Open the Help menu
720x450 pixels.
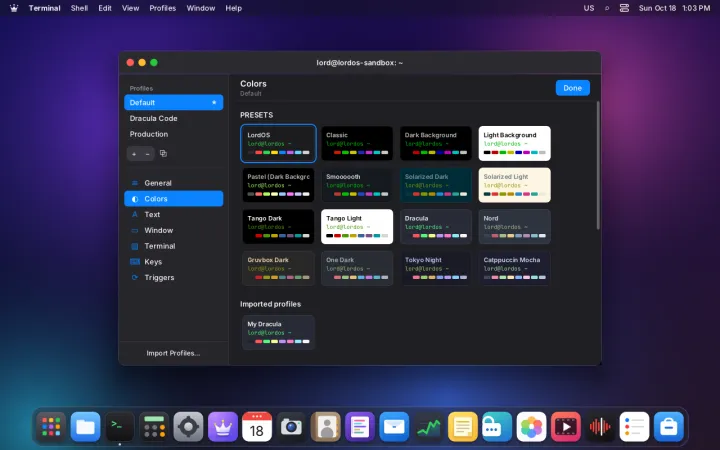[x=233, y=8]
